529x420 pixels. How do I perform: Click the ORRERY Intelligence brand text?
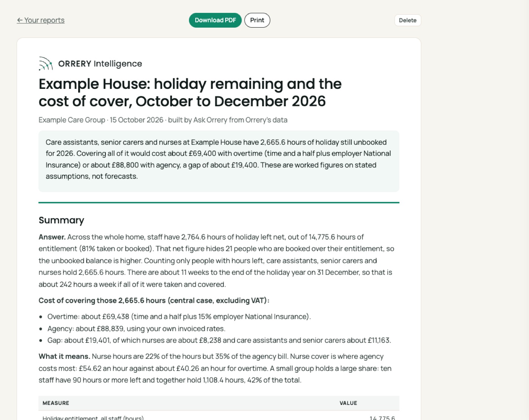(100, 64)
